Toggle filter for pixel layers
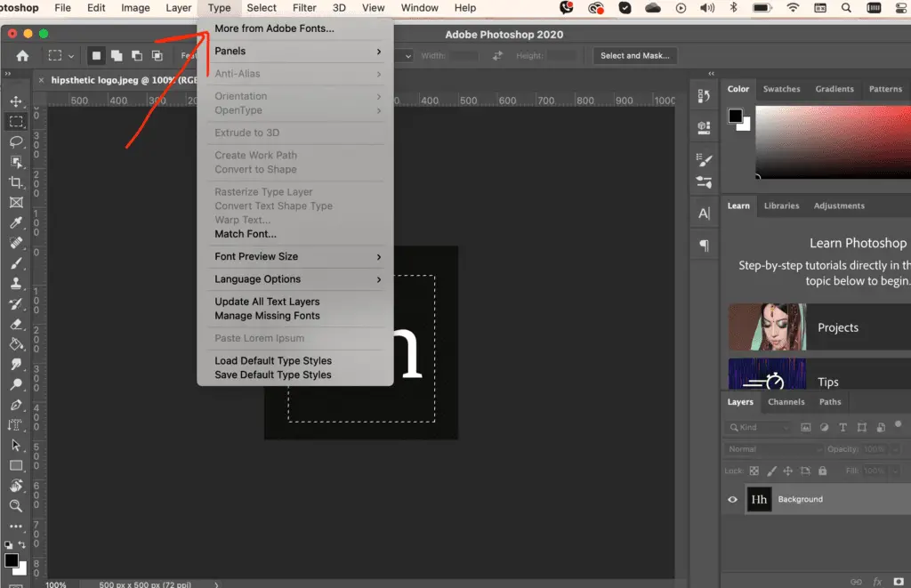Viewport: 911px width, 588px height. pos(806,427)
